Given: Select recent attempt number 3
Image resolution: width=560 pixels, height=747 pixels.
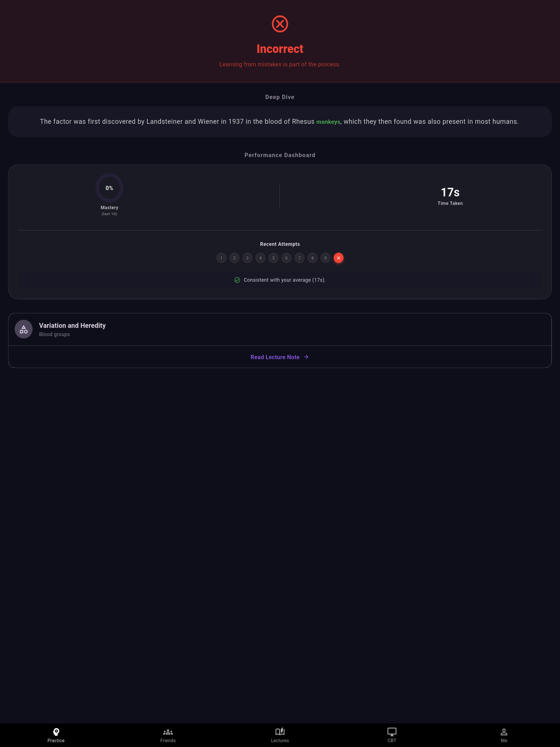Looking at the screenshot, I should (x=247, y=258).
